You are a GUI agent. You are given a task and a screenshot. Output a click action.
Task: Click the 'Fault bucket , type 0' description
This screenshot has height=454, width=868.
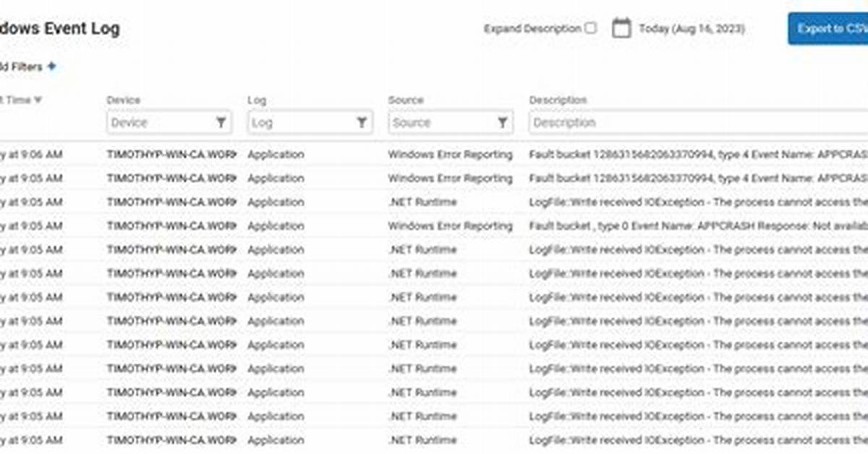point(698,226)
